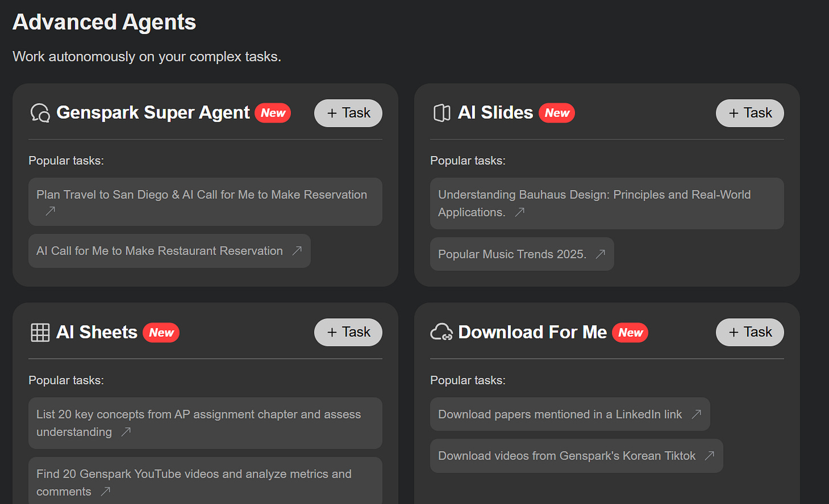
Task: Click the New badge beside AI Sheets
Action: click(161, 332)
